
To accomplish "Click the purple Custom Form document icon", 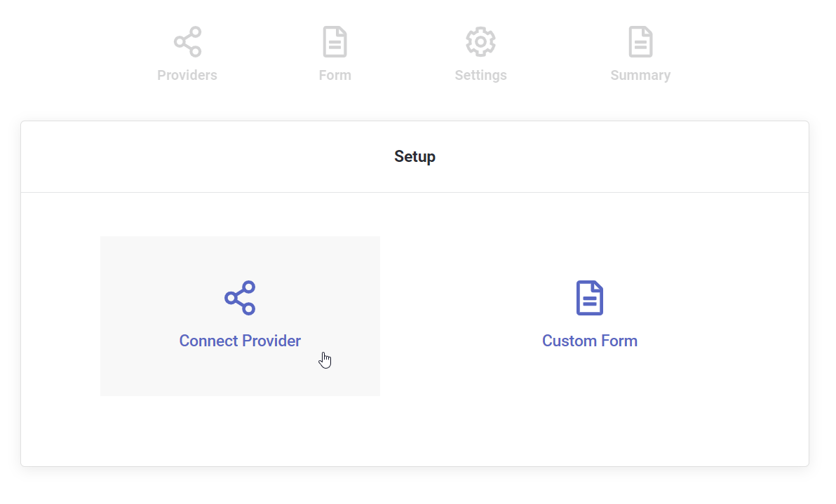I will (589, 298).
